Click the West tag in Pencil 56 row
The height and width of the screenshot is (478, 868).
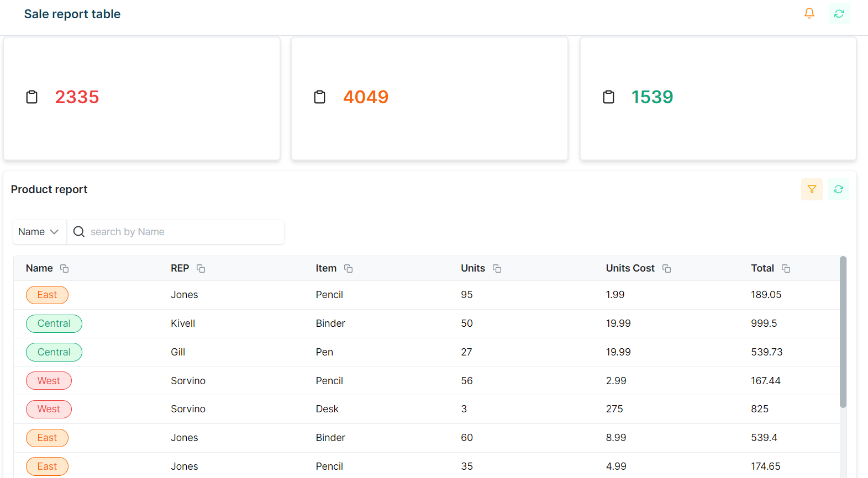click(49, 381)
